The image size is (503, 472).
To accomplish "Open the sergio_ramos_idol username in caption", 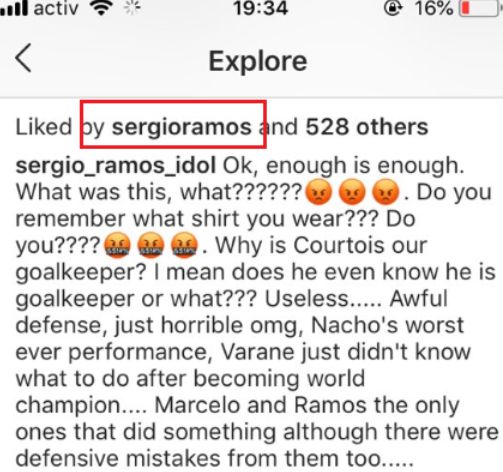I will 115,166.
